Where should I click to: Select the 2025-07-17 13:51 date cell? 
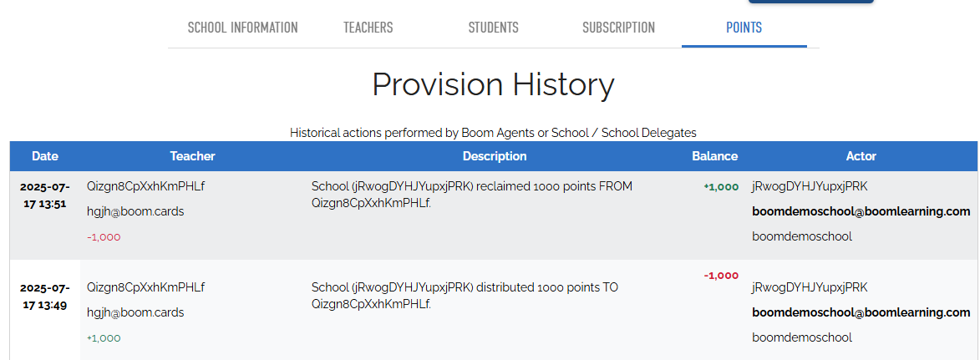[x=45, y=195]
